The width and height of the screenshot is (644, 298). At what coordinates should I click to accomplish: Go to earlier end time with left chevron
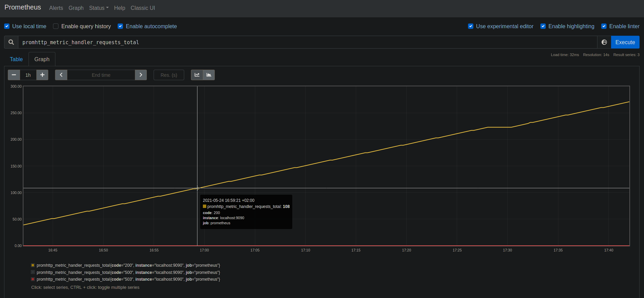(x=61, y=75)
